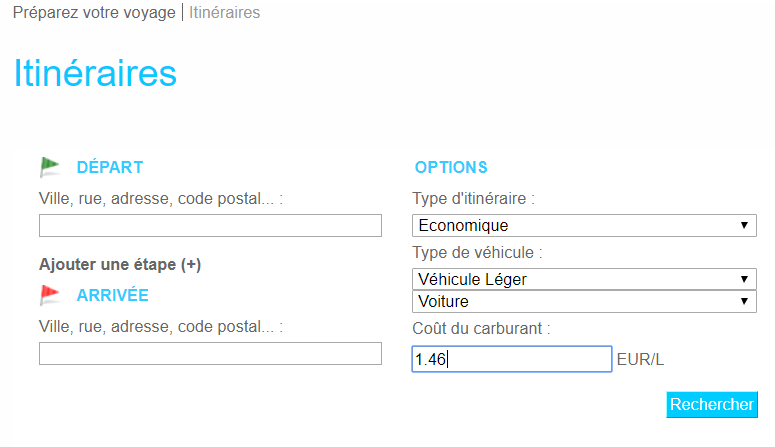The height and width of the screenshot is (447, 775).
Task: Click the EUR/L unit text
Action: 641,360
